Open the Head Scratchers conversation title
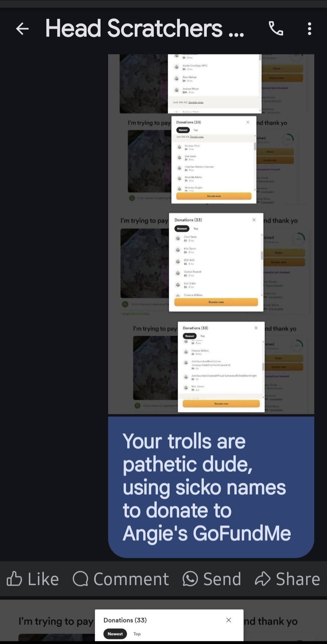This screenshot has width=327, height=644. [x=144, y=28]
